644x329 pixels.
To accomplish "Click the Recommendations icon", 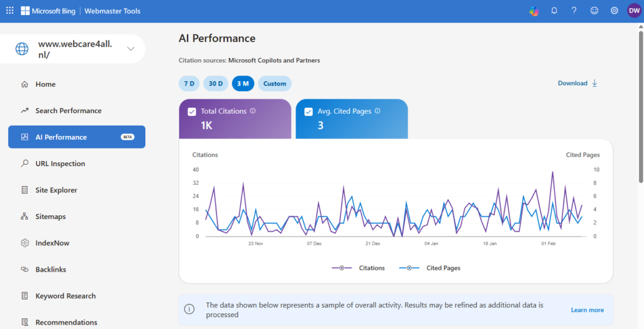I will (x=25, y=322).
